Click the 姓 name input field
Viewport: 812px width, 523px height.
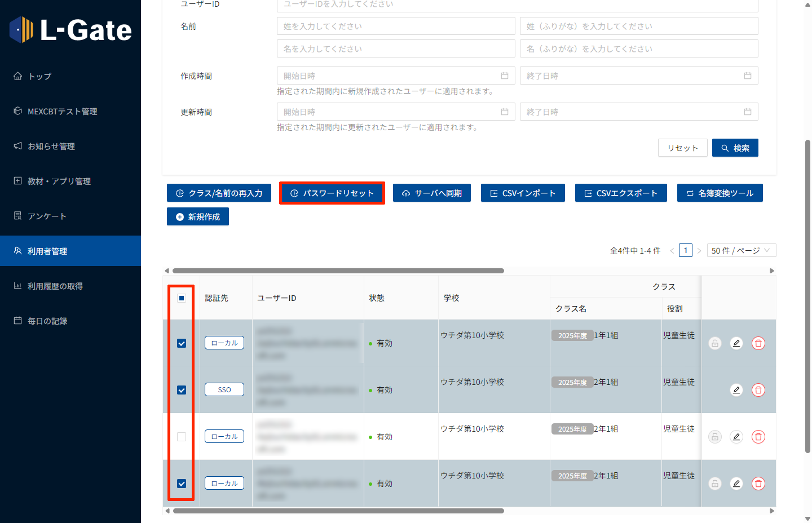(x=396, y=26)
